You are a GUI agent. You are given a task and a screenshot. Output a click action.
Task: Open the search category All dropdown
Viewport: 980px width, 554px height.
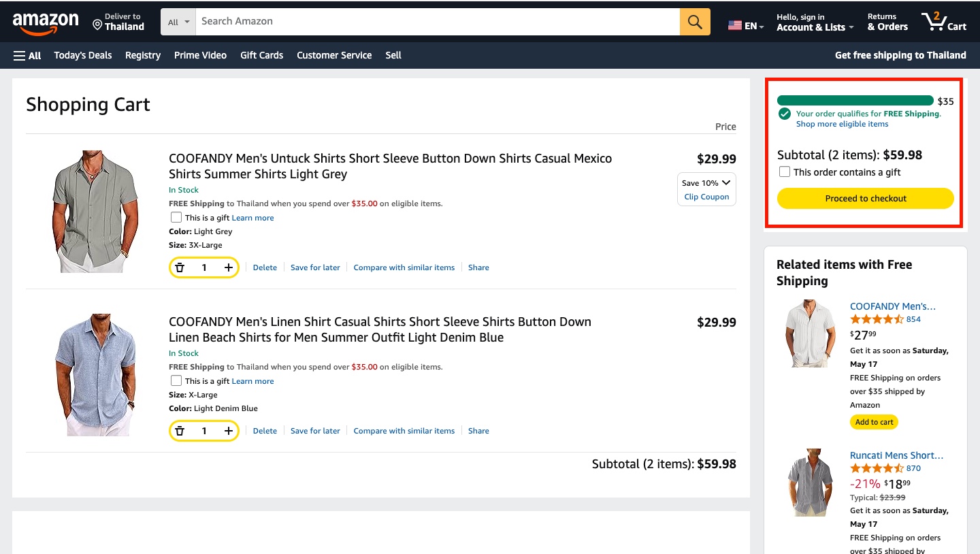178,22
